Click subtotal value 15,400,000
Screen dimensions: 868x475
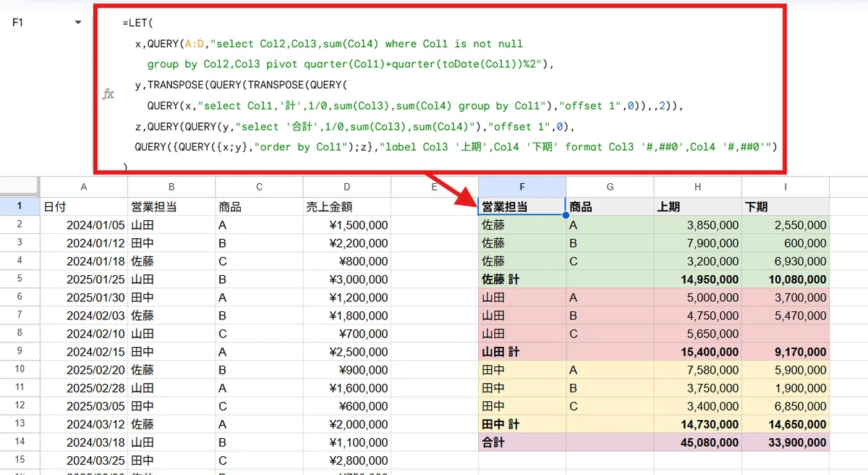[x=697, y=351]
